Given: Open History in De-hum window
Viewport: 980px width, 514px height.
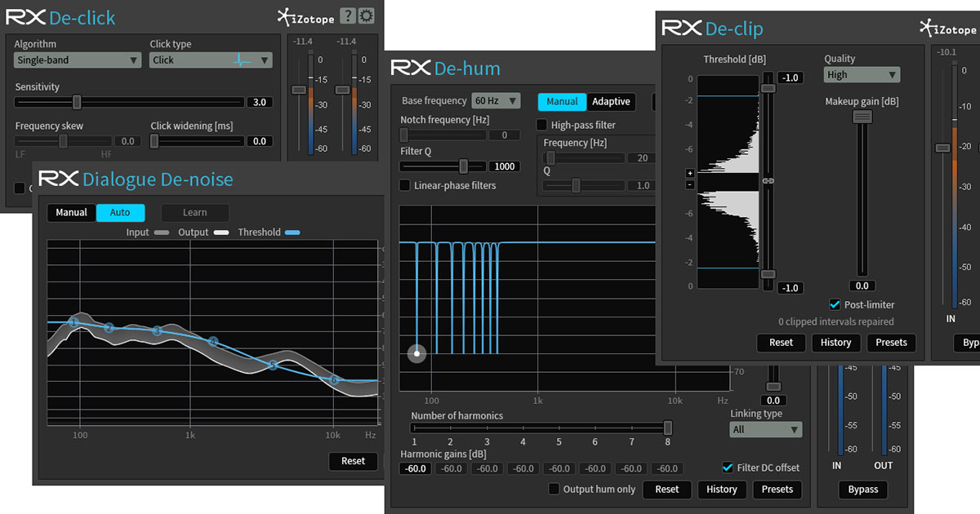Looking at the screenshot, I should coord(722,490).
